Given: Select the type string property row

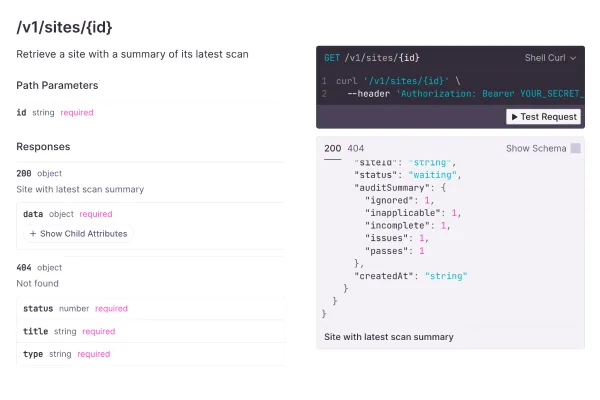Looking at the screenshot, I should tap(66, 354).
